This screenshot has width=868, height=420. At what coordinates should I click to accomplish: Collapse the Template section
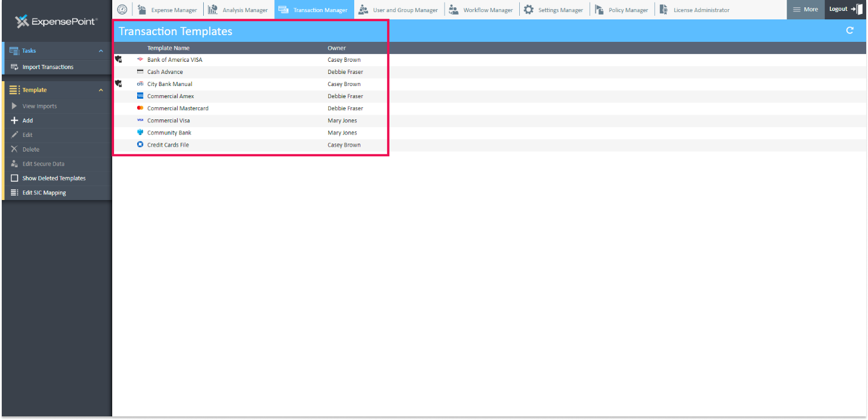(101, 90)
